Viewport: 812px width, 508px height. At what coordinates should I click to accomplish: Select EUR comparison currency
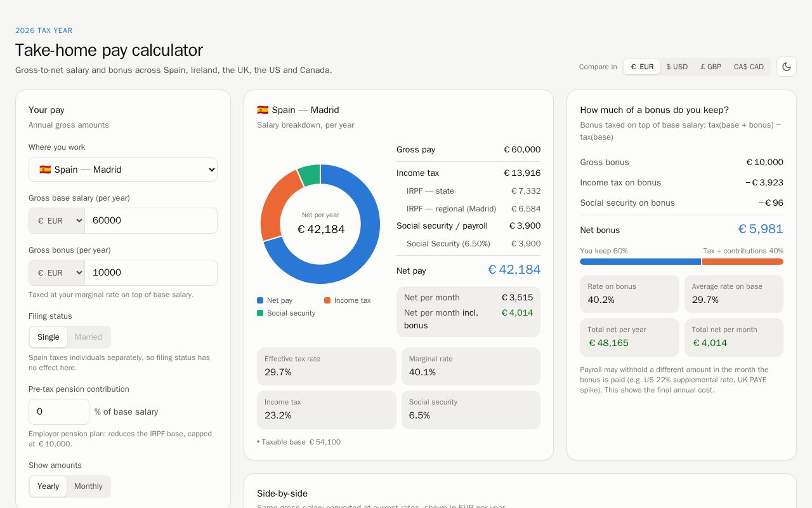coord(642,67)
